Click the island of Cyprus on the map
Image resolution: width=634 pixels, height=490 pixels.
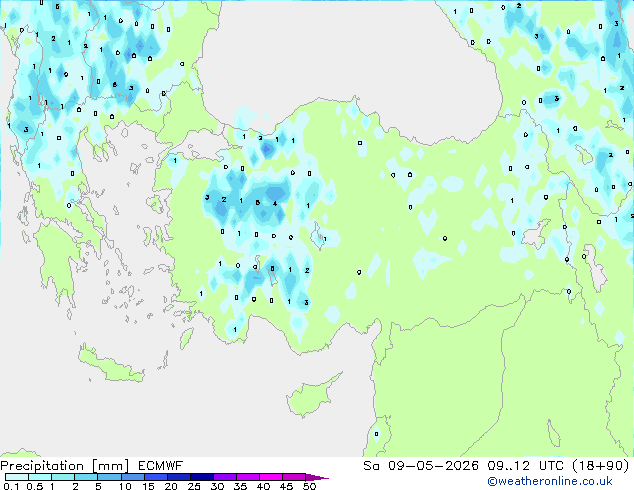point(311,396)
